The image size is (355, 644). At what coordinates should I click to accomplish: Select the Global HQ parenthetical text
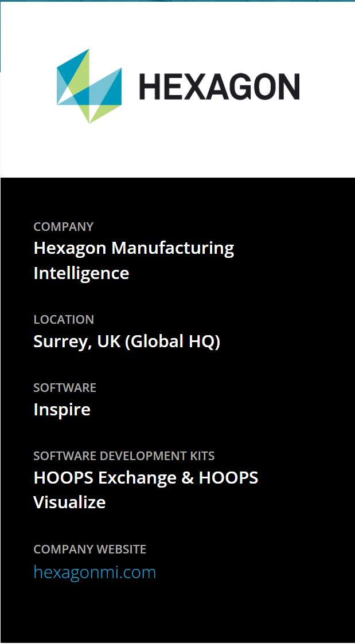(x=173, y=341)
